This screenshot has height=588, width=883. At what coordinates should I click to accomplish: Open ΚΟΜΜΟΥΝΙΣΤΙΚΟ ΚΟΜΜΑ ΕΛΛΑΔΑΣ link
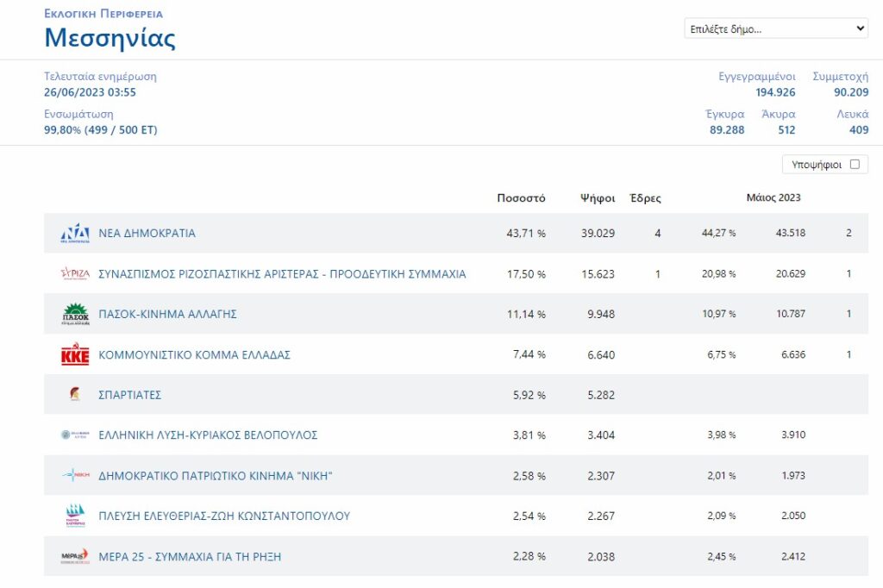[194, 355]
